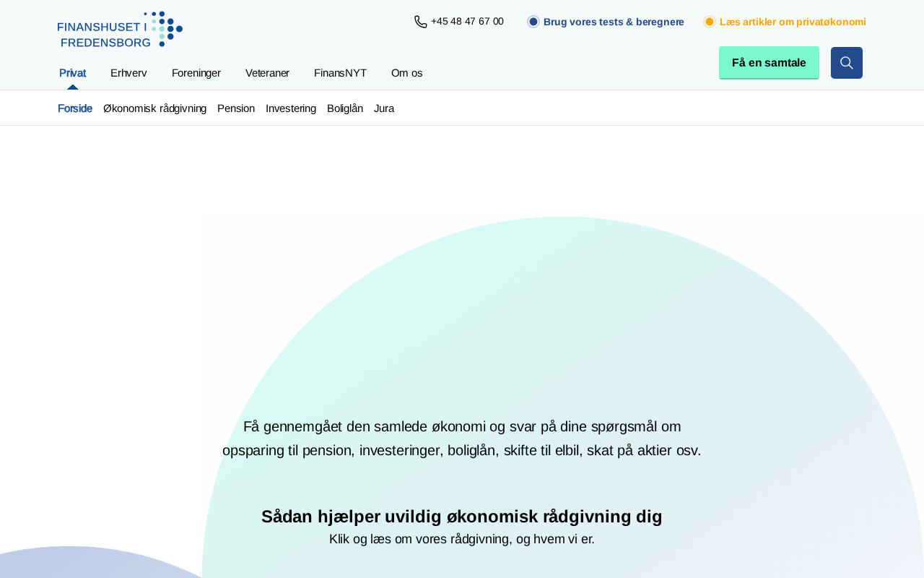The width and height of the screenshot is (924, 578).
Task: Click the Finanshuset i Fredensborg logo
Action: click(120, 30)
